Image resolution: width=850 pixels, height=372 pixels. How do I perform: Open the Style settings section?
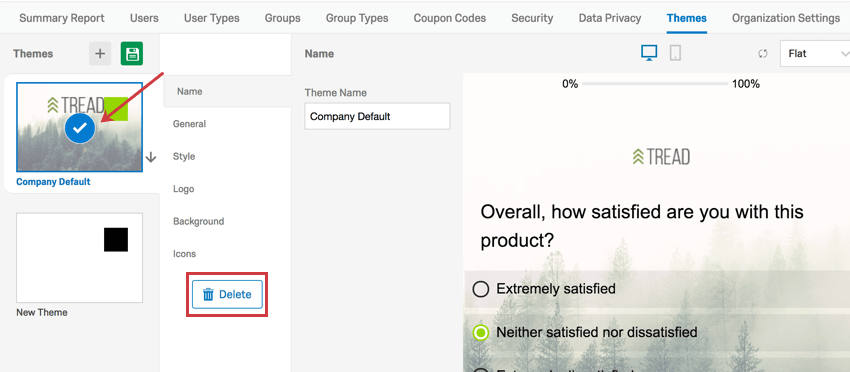[x=184, y=156]
